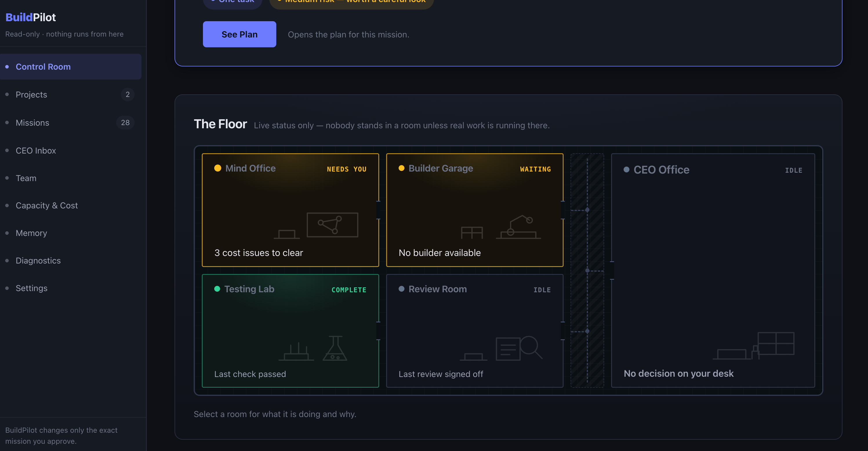Open Settings from the sidebar

pyautogui.click(x=70, y=288)
